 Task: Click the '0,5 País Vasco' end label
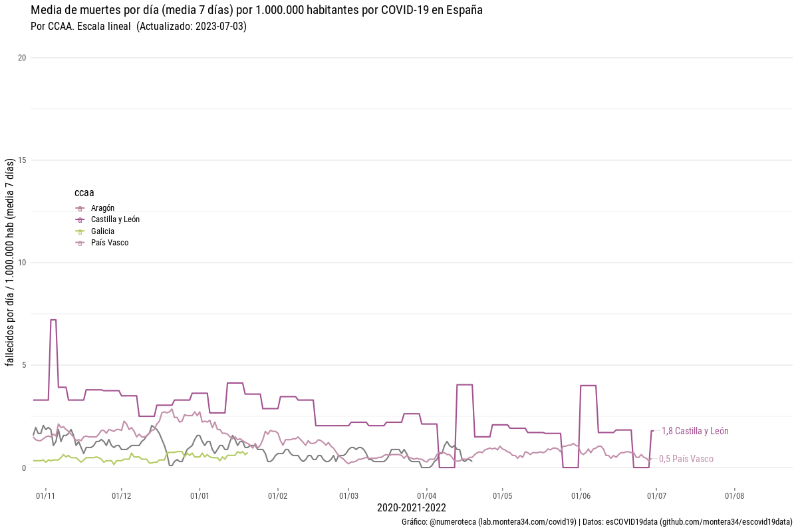(686, 459)
